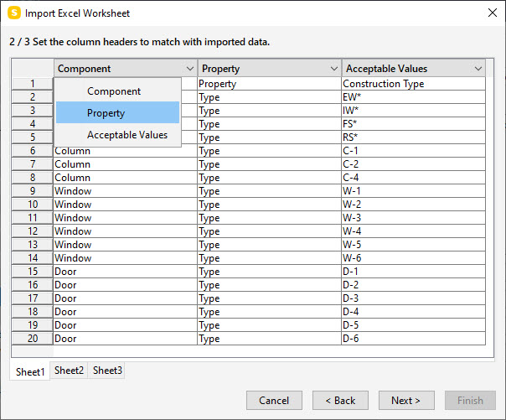The image size is (506, 420).
Task: Click the W-3 cell
Action: click(x=413, y=218)
